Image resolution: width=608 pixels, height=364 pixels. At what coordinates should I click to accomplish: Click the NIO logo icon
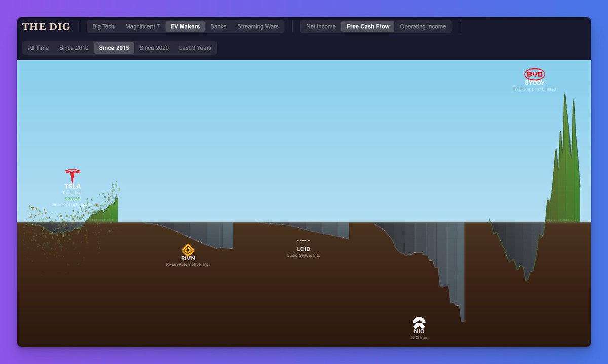(419, 322)
